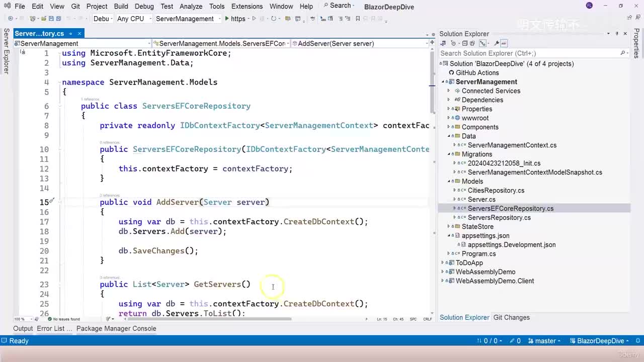This screenshot has width=644, height=362.
Task: Open the Package Manager Console tab
Action: pyautogui.click(x=116, y=329)
